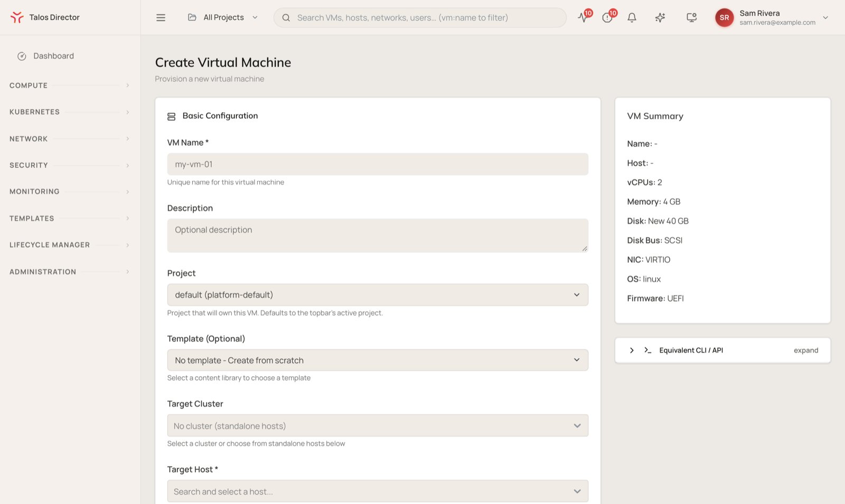Click the remote console monitor icon

coord(691,17)
